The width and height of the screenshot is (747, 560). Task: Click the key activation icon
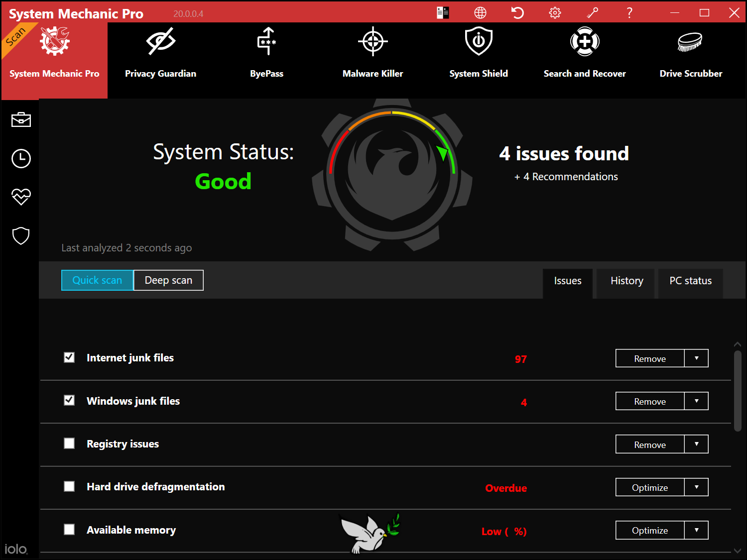tap(592, 13)
